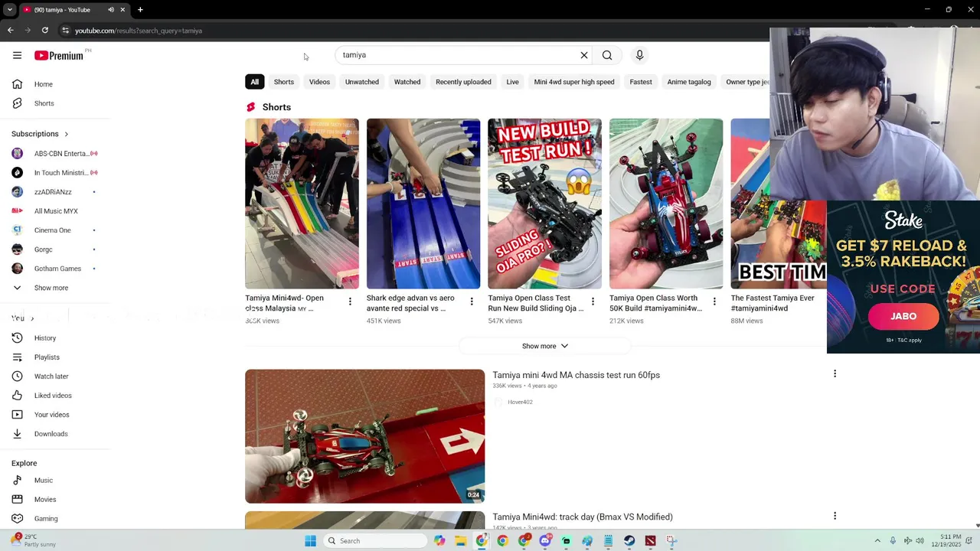Select the Recently uploaded filter chip
Viewport: 980px width, 551px height.
click(463, 82)
